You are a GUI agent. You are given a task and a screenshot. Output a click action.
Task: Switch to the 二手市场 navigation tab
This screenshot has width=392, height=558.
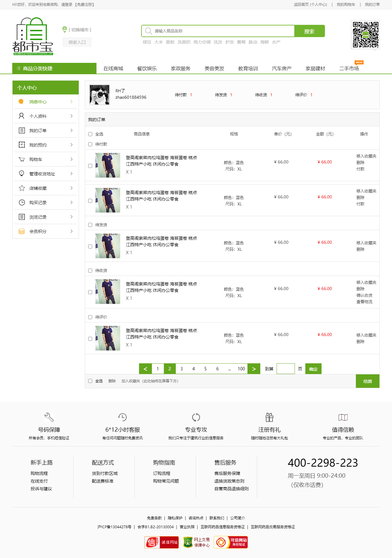pos(349,68)
